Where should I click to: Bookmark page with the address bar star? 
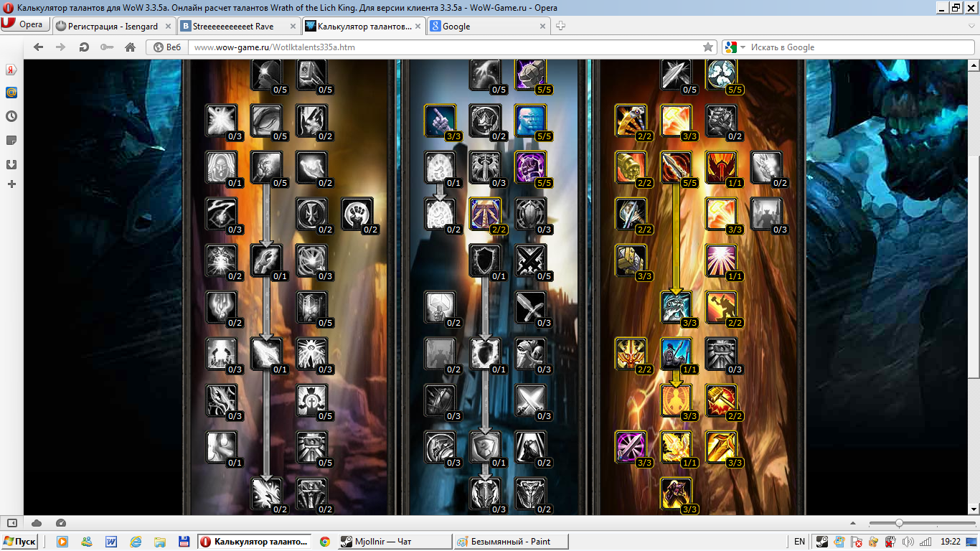[x=708, y=47]
